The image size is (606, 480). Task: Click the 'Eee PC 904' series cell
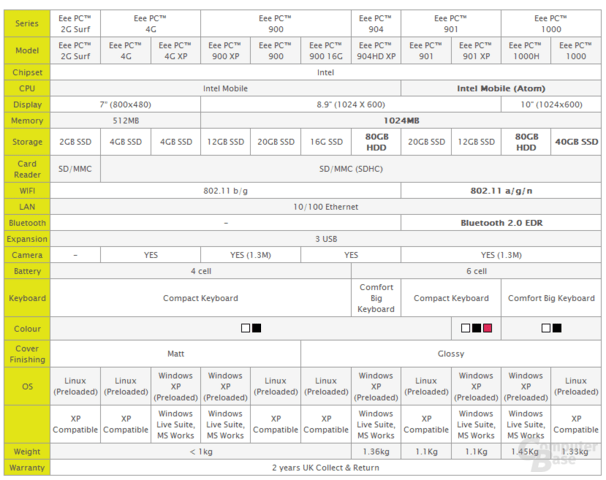376,24
